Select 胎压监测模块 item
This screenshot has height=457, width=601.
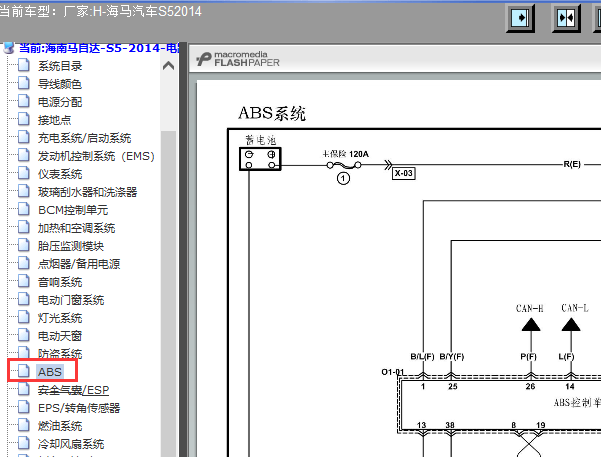[71, 246]
